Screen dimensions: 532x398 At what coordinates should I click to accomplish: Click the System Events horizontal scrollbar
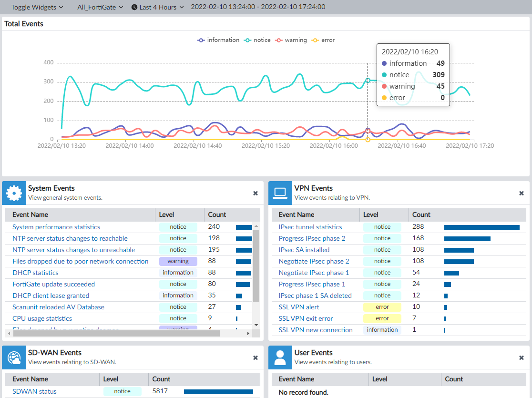point(116,334)
